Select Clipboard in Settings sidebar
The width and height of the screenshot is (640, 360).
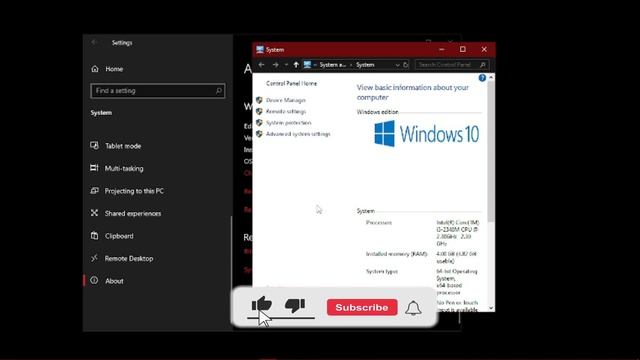tap(119, 236)
